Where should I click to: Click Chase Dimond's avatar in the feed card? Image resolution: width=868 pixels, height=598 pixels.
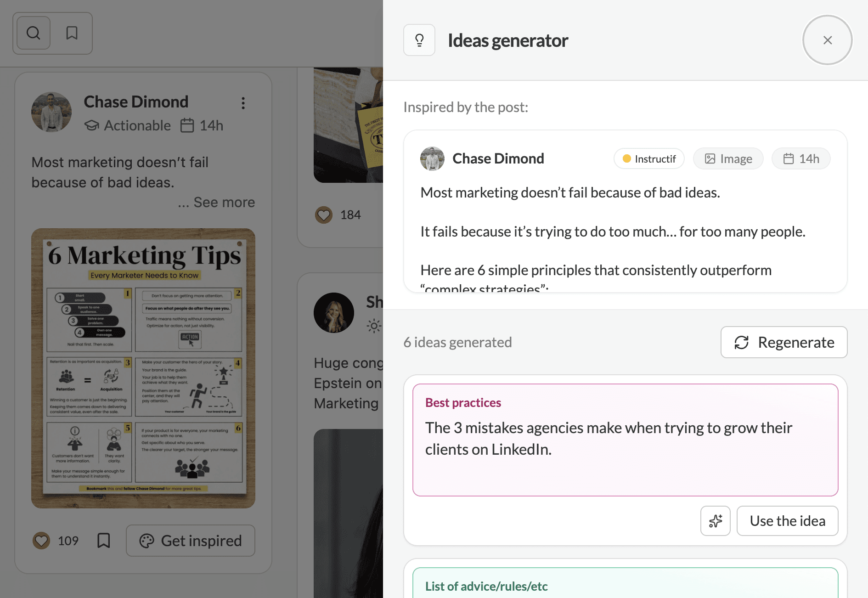coord(51,112)
